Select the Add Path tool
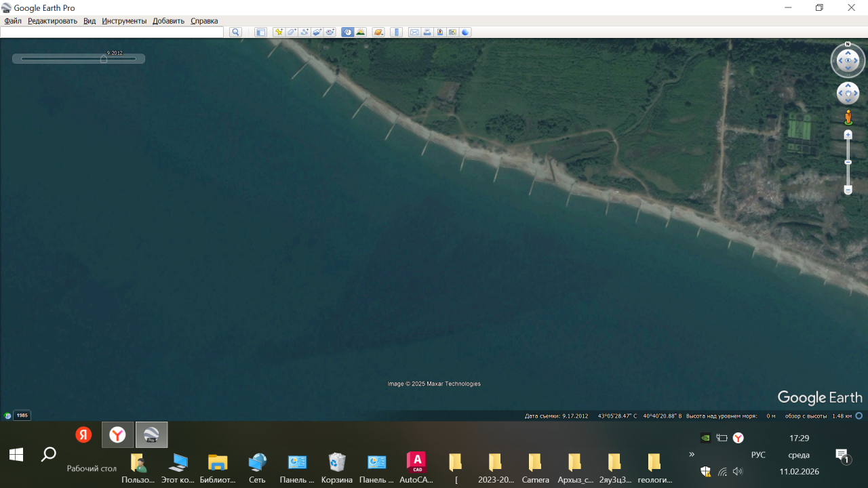Image resolution: width=868 pixels, height=488 pixels. (x=304, y=33)
